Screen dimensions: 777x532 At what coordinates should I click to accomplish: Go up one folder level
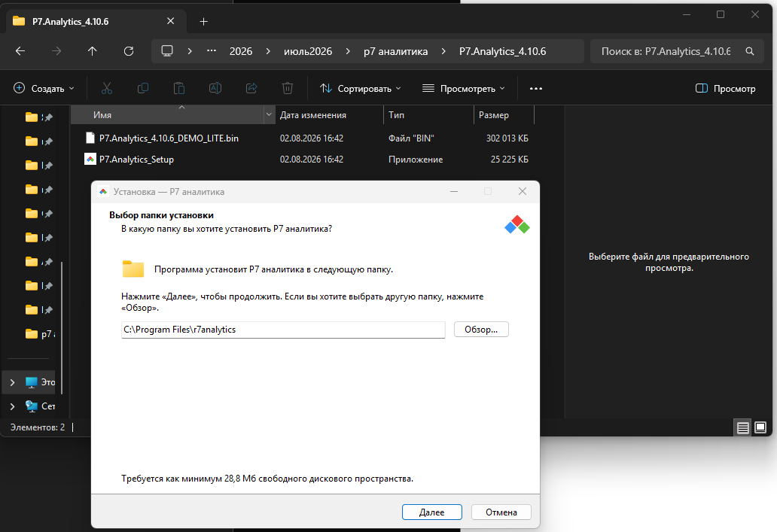pos(92,51)
